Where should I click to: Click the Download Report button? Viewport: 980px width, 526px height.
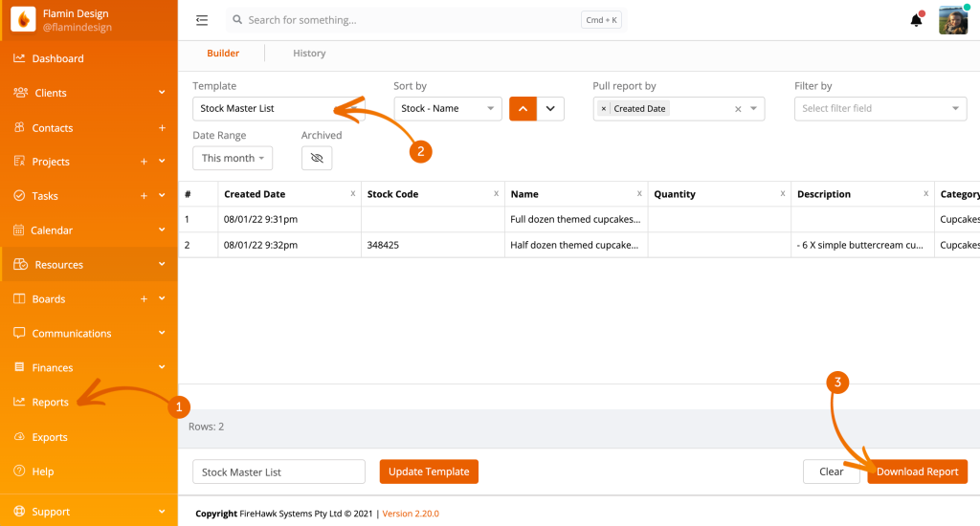[x=917, y=471]
